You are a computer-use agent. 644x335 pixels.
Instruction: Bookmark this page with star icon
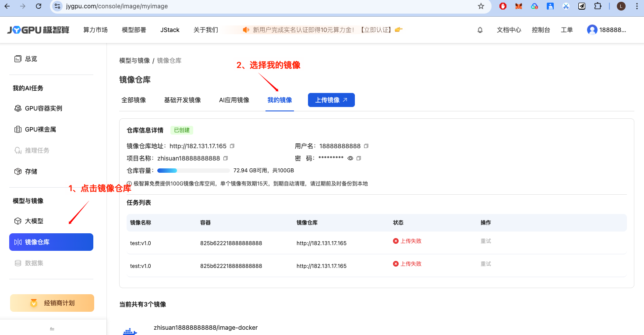(481, 6)
